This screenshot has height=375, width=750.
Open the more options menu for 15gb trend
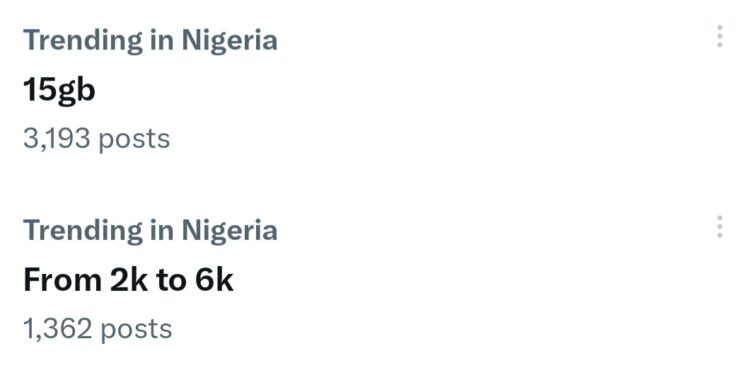pos(719,36)
